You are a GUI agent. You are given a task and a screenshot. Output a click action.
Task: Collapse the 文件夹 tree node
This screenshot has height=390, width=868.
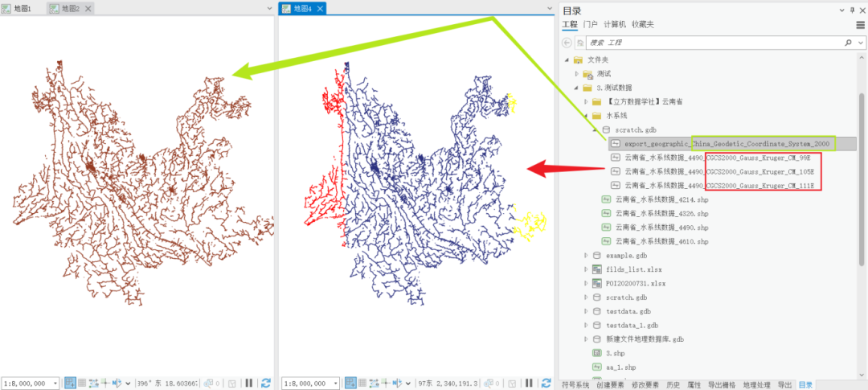pyautogui.click(x=567, y=60)
